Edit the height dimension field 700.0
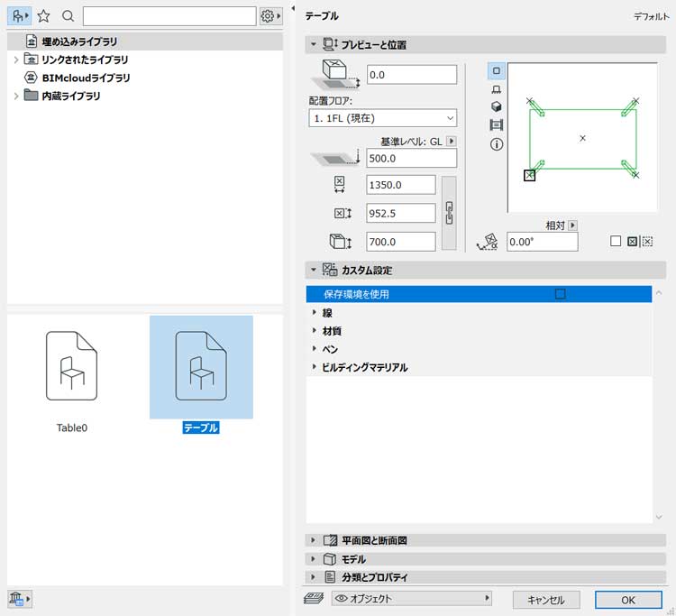 point(400,242)
